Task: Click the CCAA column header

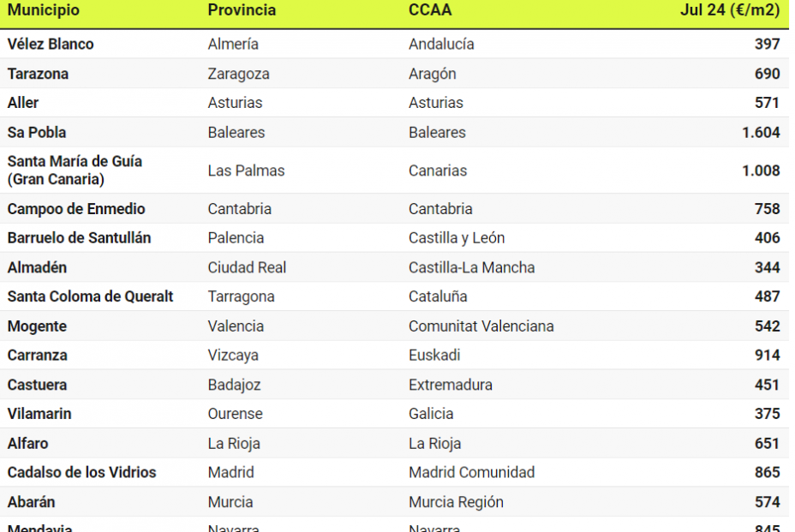Action: (x=430, y=10)
